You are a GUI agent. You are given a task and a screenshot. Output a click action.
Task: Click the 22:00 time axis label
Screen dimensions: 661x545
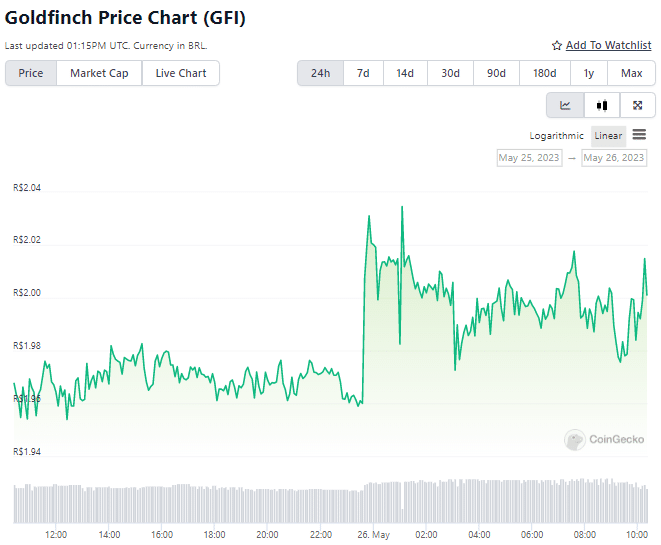(321, 535)
